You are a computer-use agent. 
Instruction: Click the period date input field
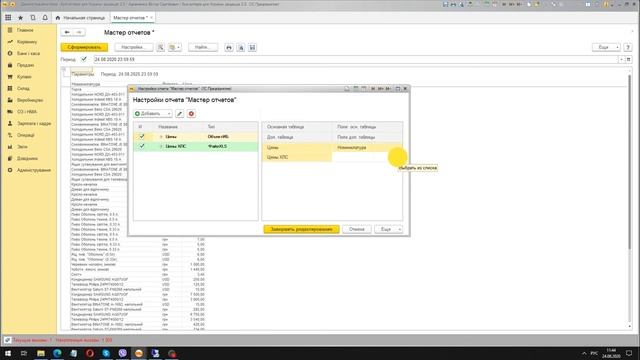click(356, 59)
